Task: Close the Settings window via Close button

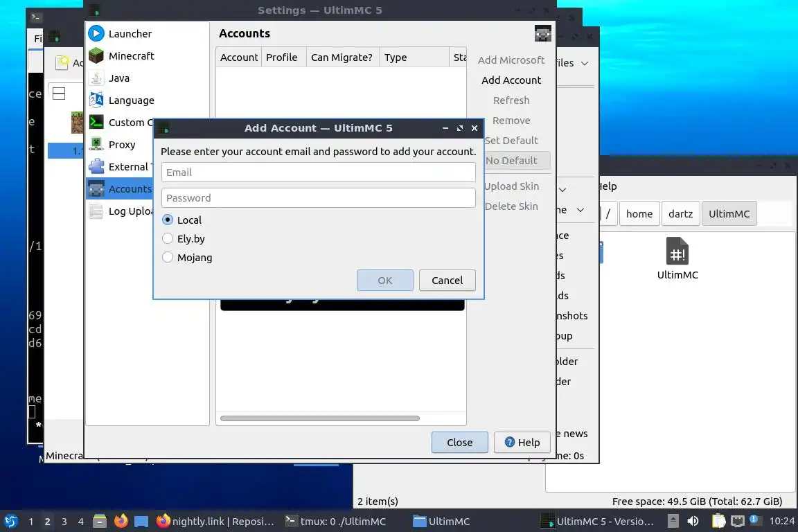Action: point(459,443)
